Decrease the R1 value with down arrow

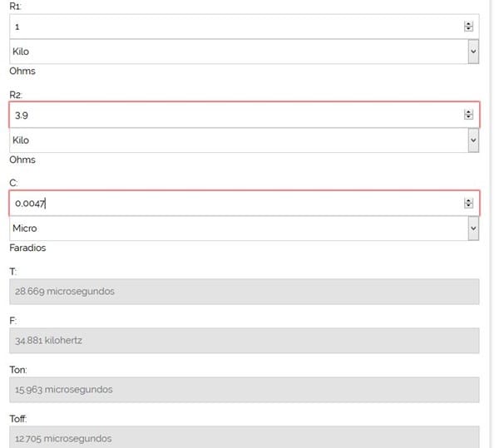coord(469,29)
